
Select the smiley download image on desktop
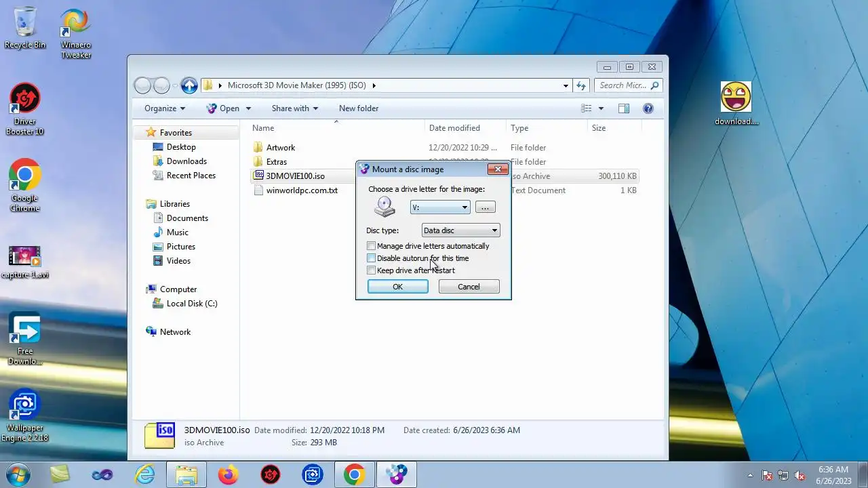pyautogui.click(x=736, y=103)
